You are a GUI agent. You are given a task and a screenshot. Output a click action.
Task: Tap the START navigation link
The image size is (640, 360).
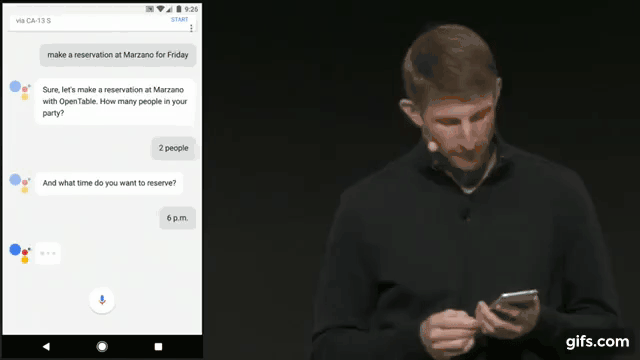tap(180, 20)
